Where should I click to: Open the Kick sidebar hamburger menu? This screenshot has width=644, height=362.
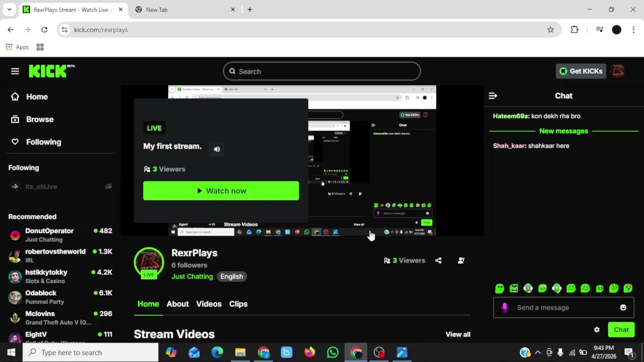15,71
